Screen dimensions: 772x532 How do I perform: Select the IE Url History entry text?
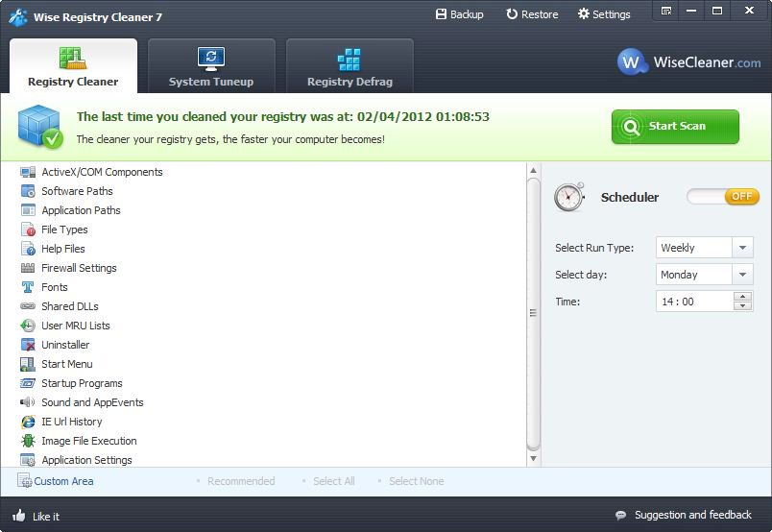click(x=71, y=422)
